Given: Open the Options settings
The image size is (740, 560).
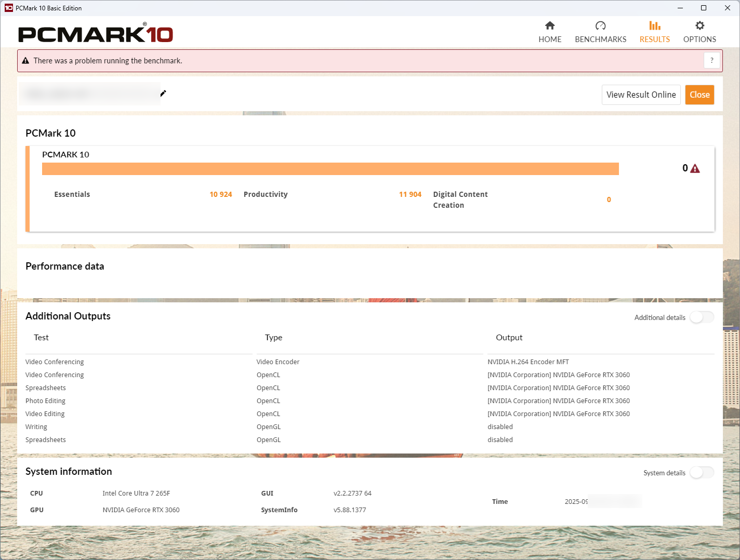Looking at the screenshot, I should (x=699, y=32).
